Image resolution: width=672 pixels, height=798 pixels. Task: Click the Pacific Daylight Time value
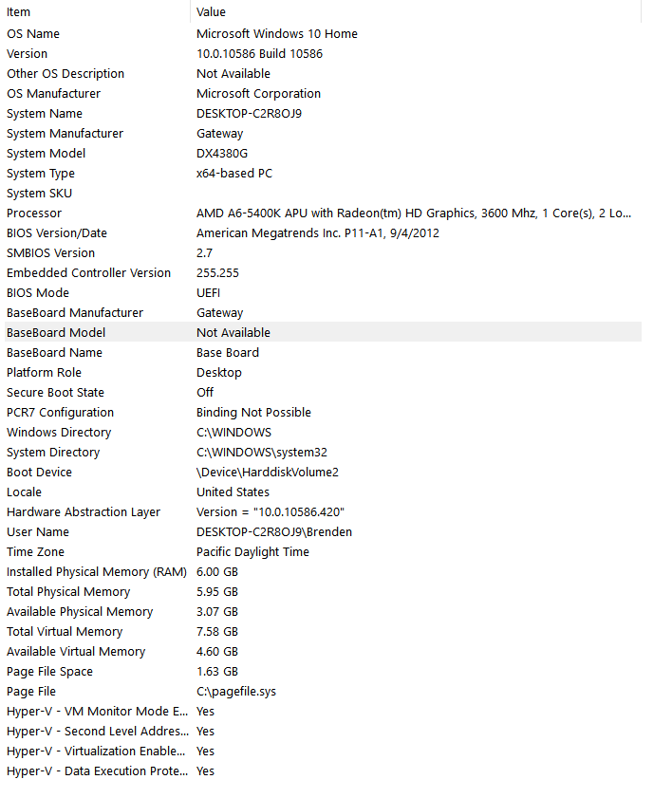click(252, 551)
